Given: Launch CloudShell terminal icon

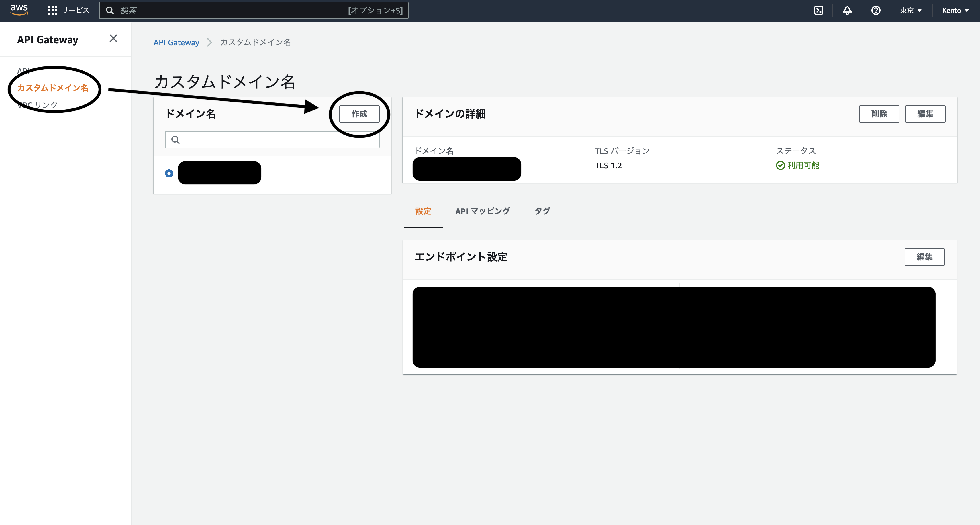Looking at the screenshot, I should 819,10.
